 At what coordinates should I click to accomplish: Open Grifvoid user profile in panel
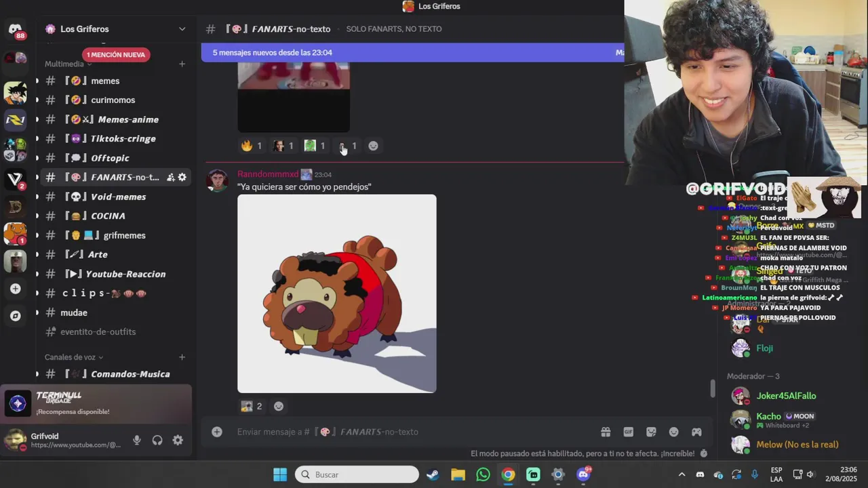63,440
